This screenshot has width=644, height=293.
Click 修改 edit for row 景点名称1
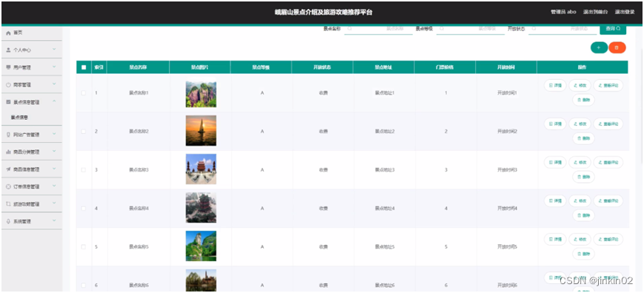point(580,86)
